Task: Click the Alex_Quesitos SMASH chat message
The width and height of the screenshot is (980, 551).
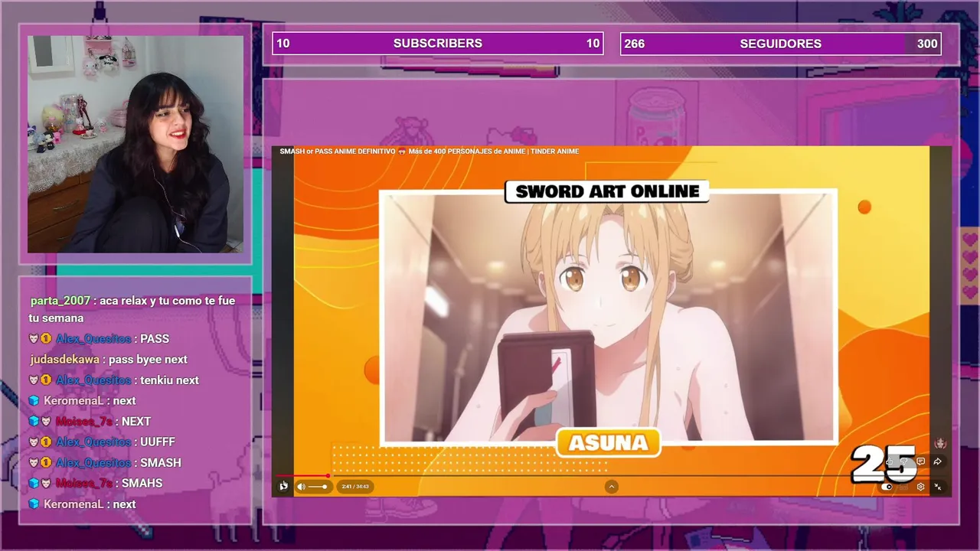Action: tap(105, 463)
